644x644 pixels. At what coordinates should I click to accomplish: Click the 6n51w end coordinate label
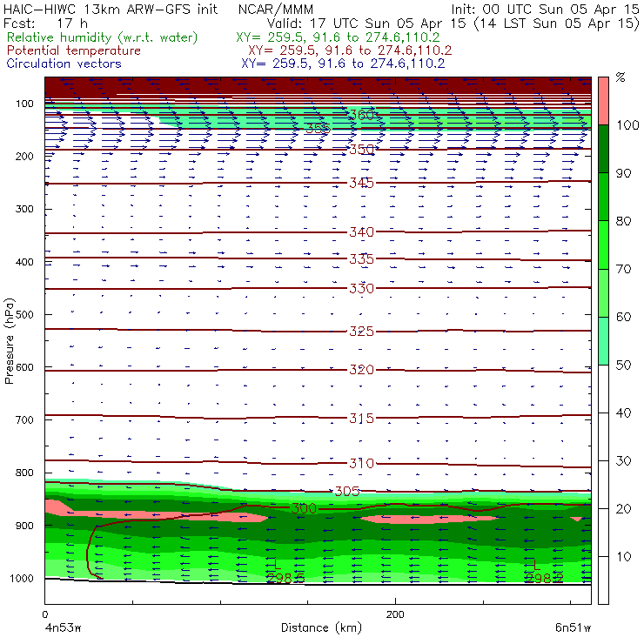tap(573, 628)
